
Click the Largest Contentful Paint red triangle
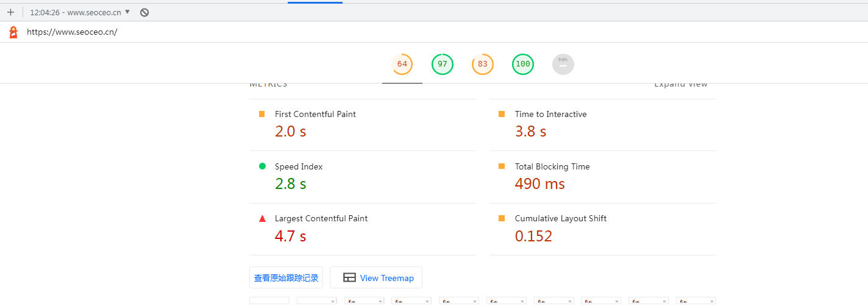point(262,218)
